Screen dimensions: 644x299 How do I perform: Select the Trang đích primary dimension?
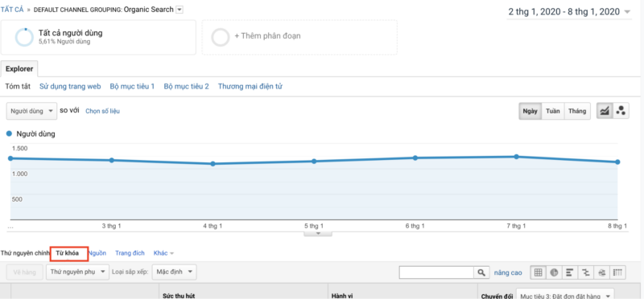click(130, 253)
